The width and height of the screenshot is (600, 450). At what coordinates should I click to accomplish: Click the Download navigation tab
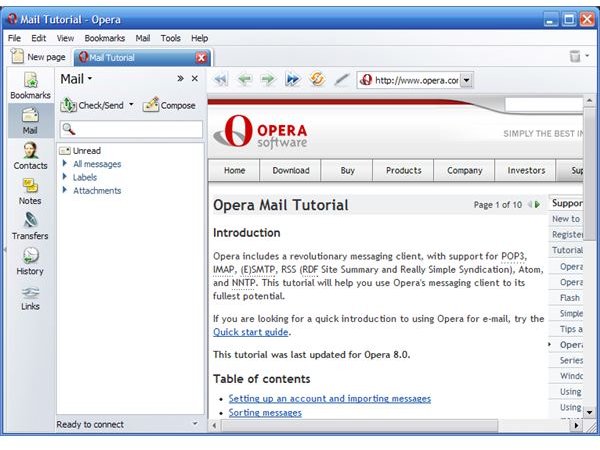tap(291, 170)
